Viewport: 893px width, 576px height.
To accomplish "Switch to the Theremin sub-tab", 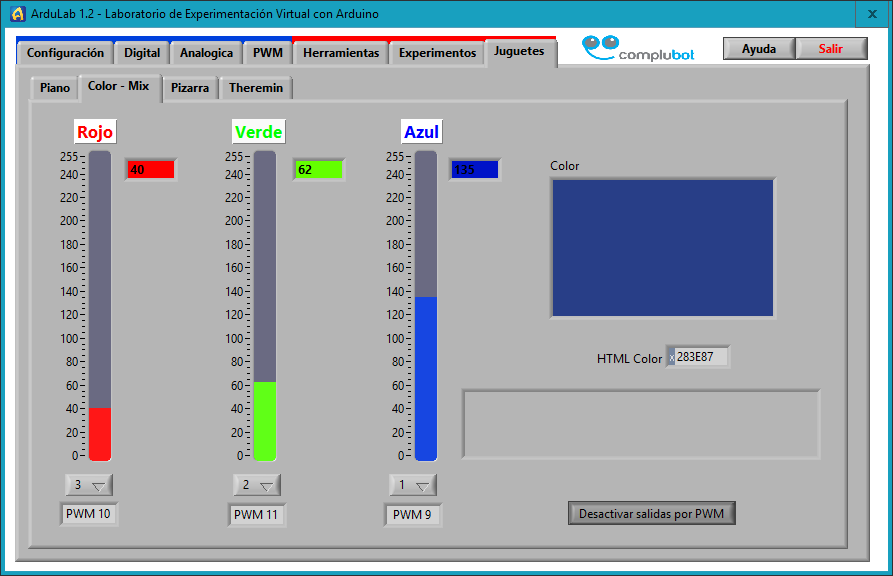I will 255,88.
